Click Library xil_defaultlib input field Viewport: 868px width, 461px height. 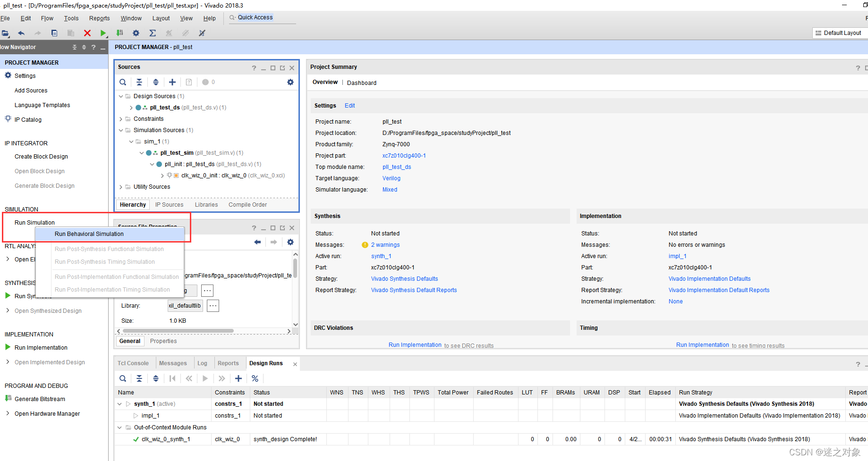point(185,306)
